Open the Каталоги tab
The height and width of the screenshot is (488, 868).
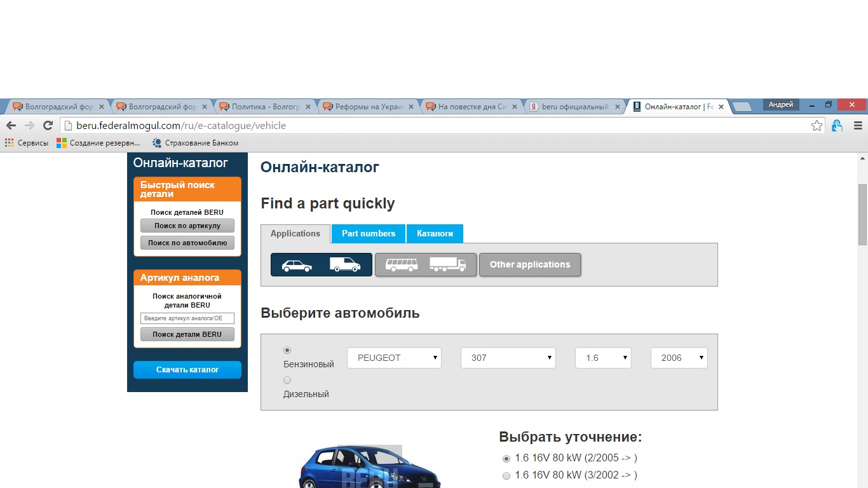click(435, 234)
